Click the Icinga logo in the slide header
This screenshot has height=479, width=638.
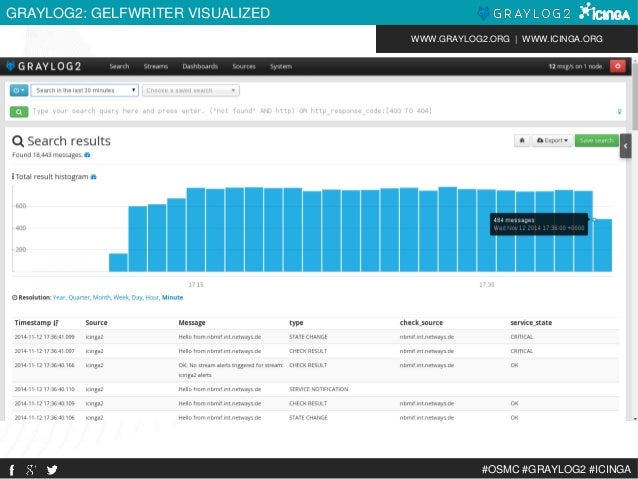605,12
